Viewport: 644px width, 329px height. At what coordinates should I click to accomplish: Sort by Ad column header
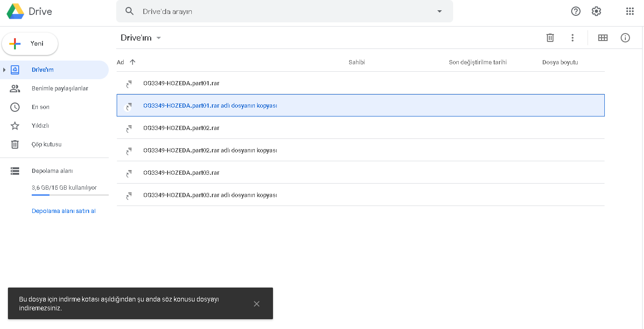coord(120,62)
